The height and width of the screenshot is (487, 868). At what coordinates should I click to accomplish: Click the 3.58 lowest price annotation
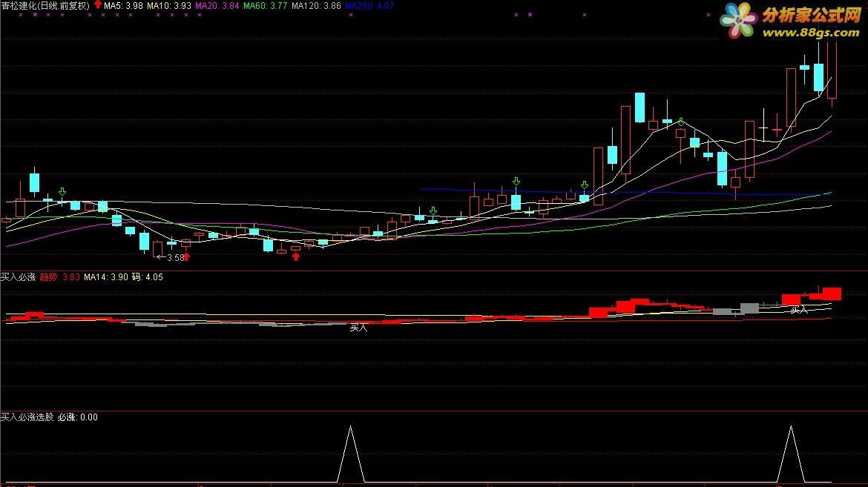click(176, 258)
